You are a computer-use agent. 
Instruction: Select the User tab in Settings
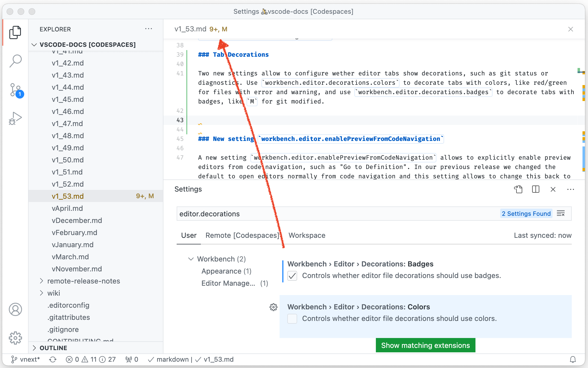pyautogui.click(x=188, y=235)
